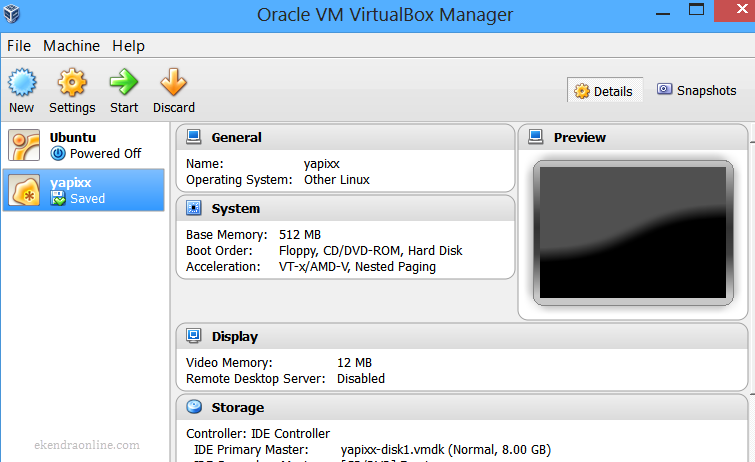Click the VM preview thumbnail
This screenshot has width=755, height=462.
tap(633, 233)
